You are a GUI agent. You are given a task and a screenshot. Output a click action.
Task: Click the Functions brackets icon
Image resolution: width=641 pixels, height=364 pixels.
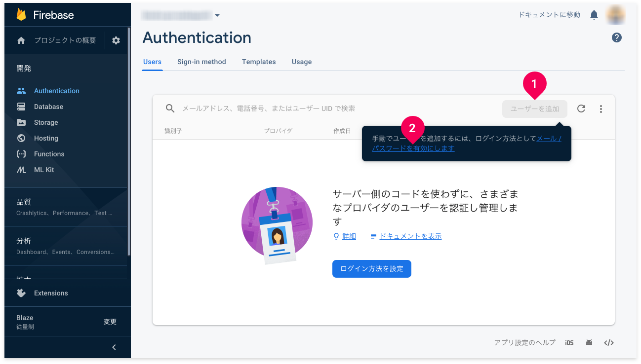(x=21, y=154)
